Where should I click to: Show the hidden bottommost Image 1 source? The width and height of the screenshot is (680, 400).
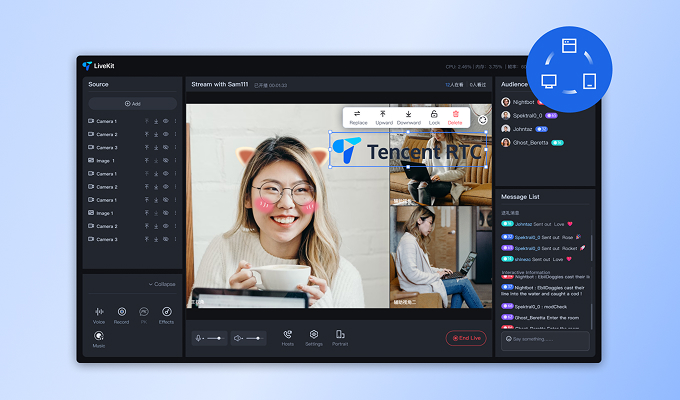[166, 213]
